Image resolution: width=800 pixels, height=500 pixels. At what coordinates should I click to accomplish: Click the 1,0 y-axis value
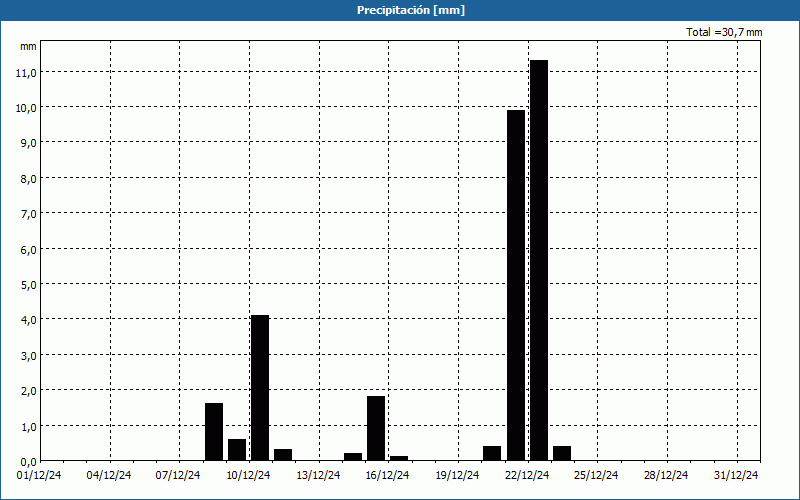click(29, 427)
